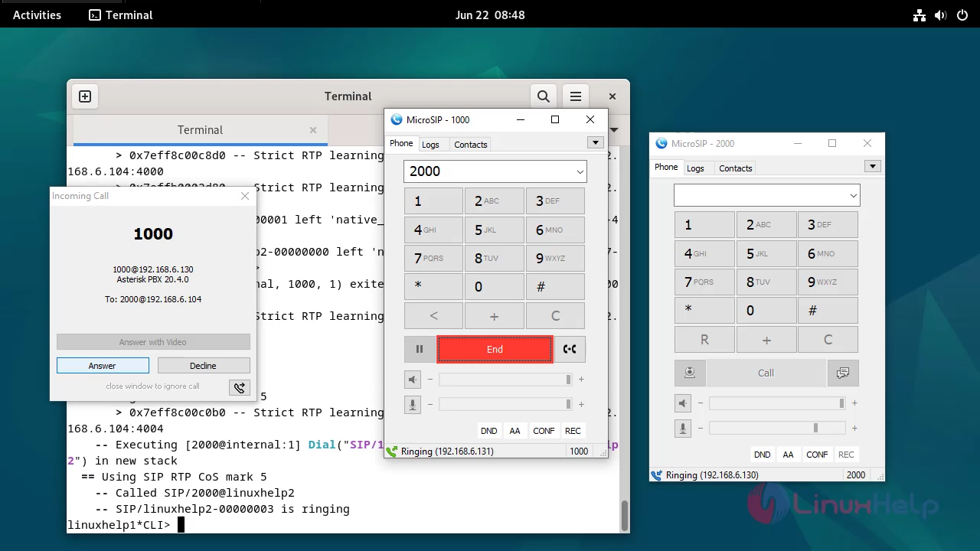Switch to Logs tab in MicroSIP 1000
This screenshot has height=551, width=980.
coord(431,145)
